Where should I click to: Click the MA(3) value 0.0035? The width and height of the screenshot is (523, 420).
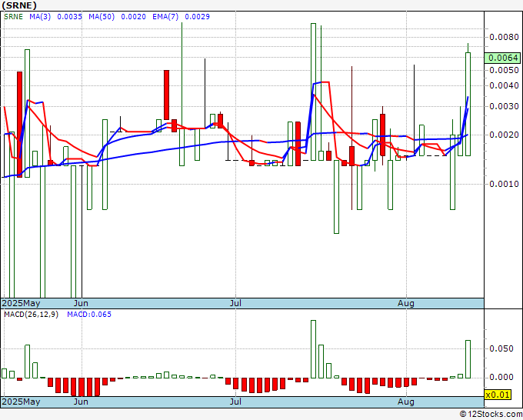click(69, 17)
